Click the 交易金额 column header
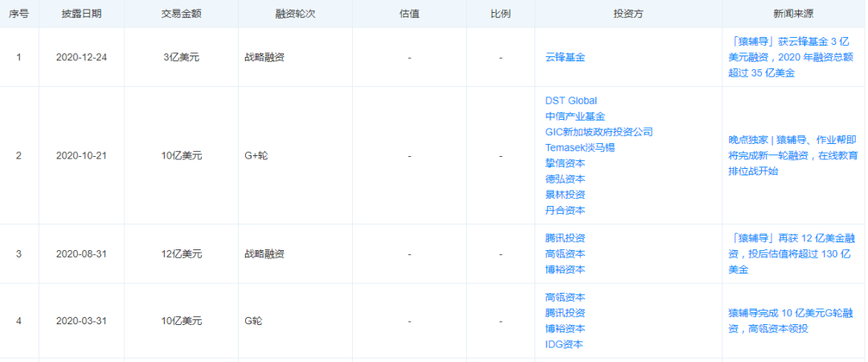Image resolution: width=868 pixels, height=362 pixels. tap(182, 14)
